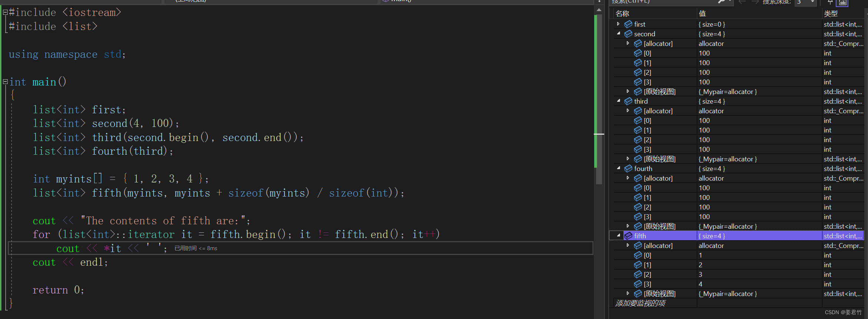Viewport: 868px width, 319px height.
Task: Select value 4 of fifth [3]
Action: pos(701,284)
